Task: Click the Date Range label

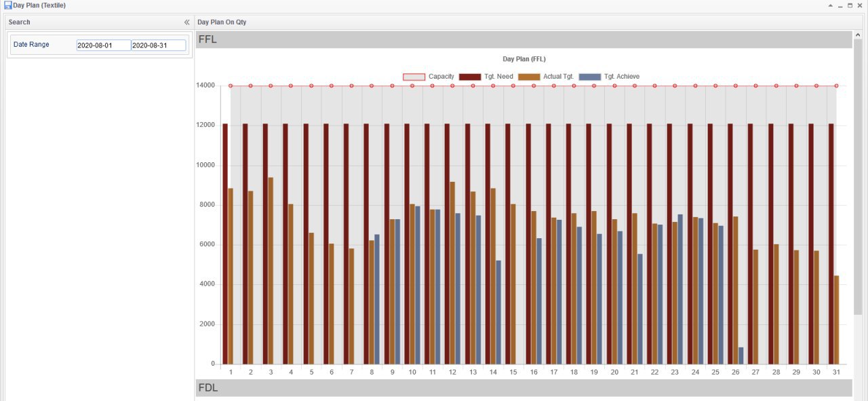Action: [x=31, y=45]
